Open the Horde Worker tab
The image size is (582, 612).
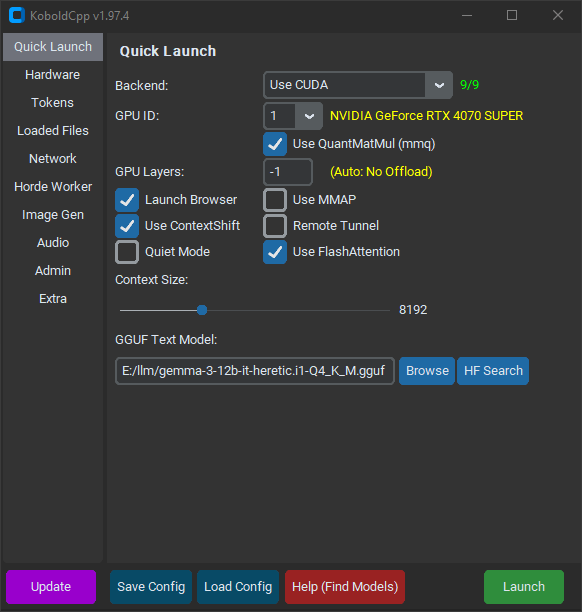pyautogui.click(x=53, y=187)
